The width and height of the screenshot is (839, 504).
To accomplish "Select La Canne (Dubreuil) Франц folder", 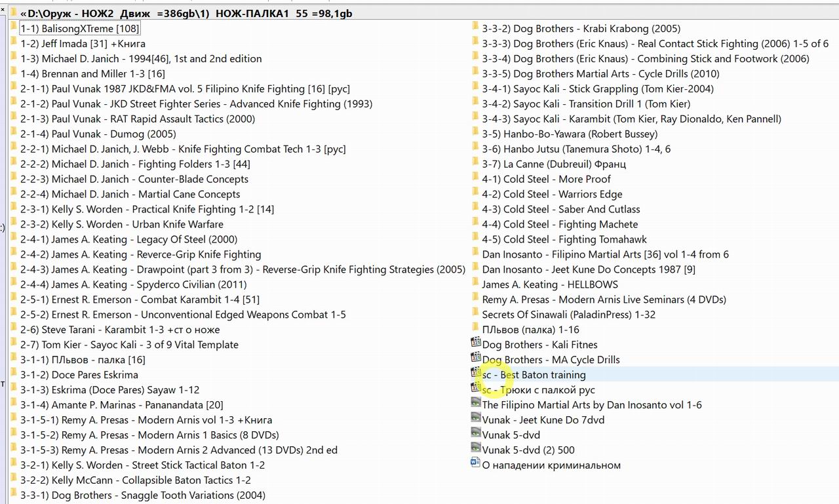I will click(553, 164).
